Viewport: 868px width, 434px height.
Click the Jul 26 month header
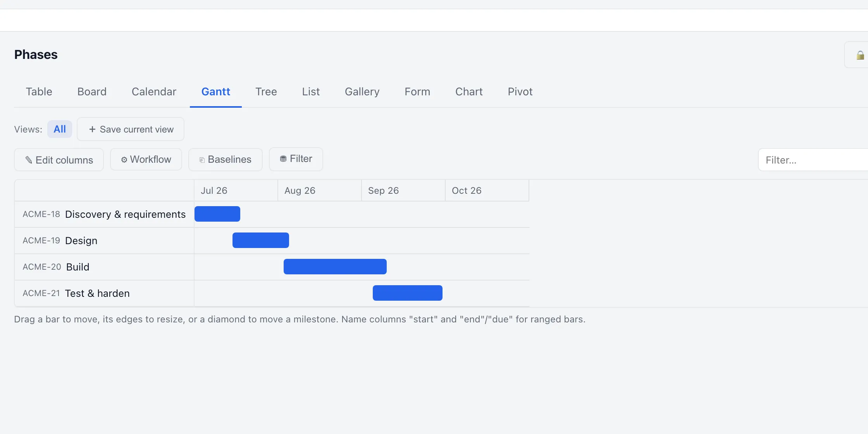(236, 190)
